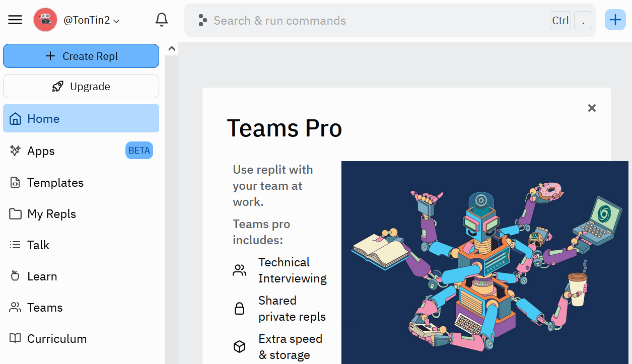Go to Home in the sidebar
The height and width of the screenshot is (364, 632).
[x=81, y=118]
